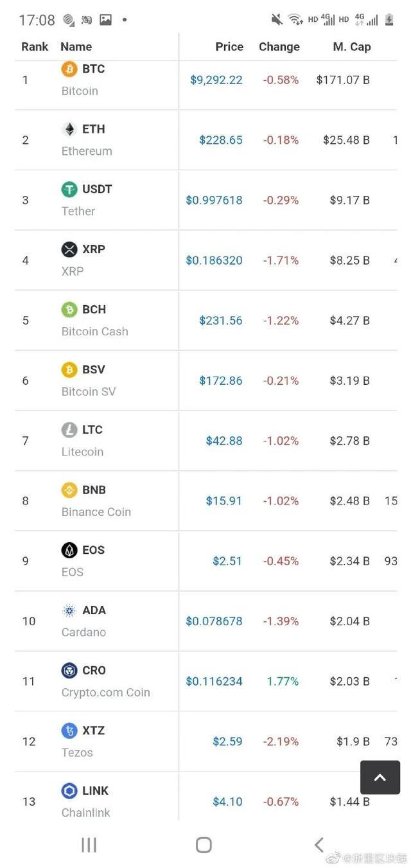Tap the Ethereum diamond logo icon
The width and height of the screenshot is (411, 868).
click(x=69, y=129)
